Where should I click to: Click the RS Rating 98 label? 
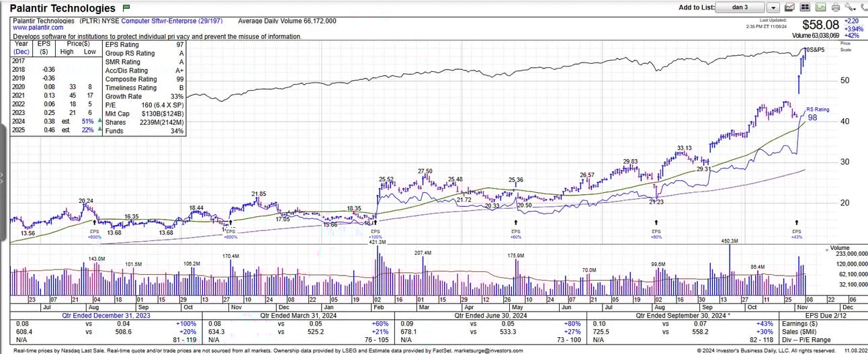[817, 113]
